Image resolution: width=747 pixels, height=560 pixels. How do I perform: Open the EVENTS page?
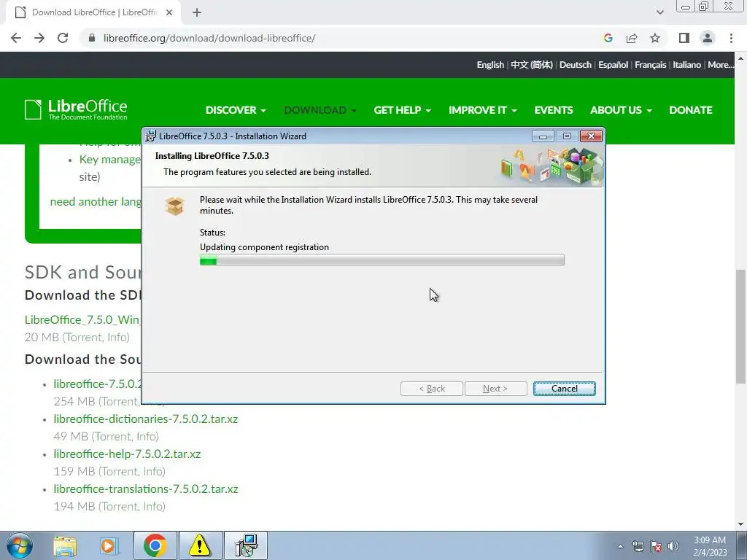coord(554,110)
